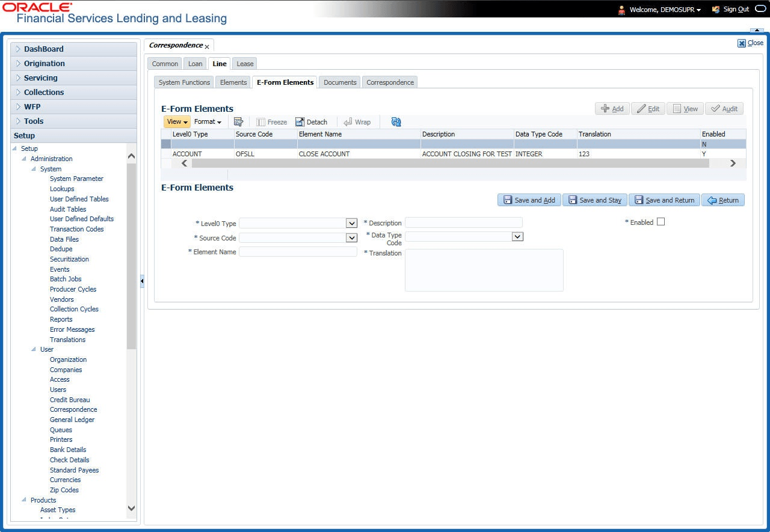Open System Parameter in the tree
The width and height of the screenshot is (770, 532).
tap(76, 179)
